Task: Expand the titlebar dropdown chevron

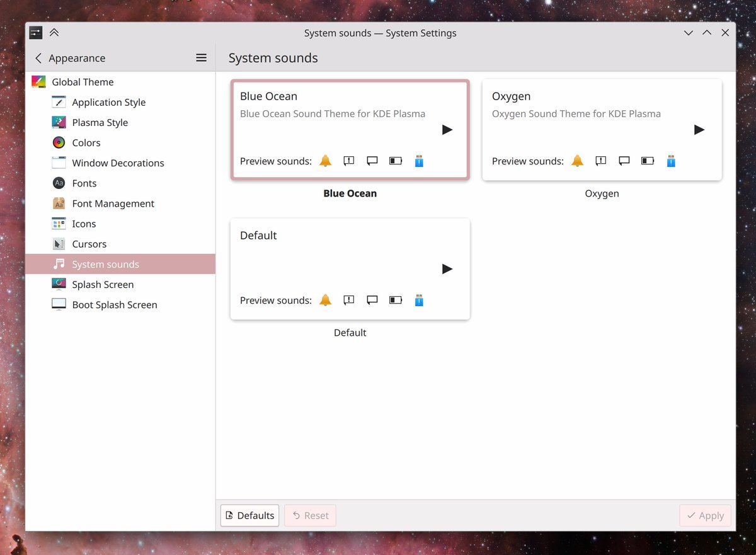Action: click(x=688, y=33)
